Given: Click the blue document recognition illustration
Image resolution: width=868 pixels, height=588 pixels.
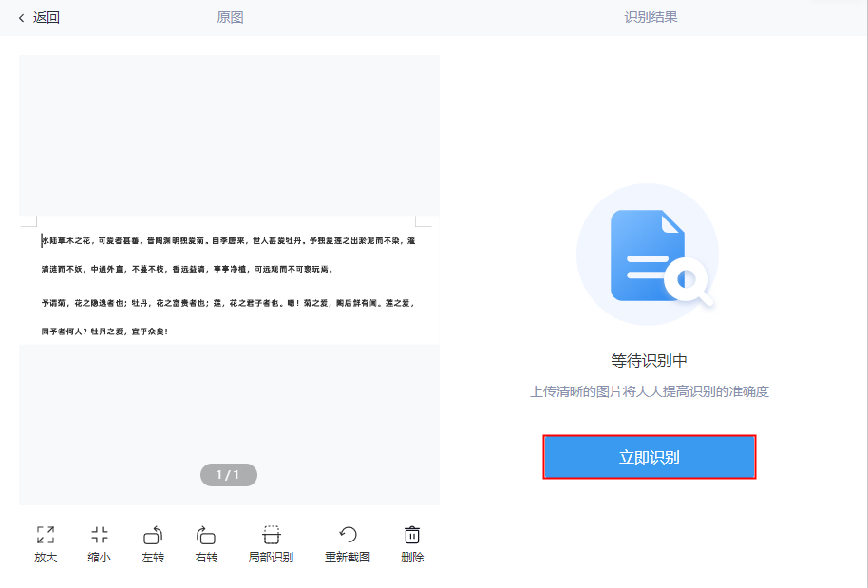Looking at the screenshot, I should point(648,254).
